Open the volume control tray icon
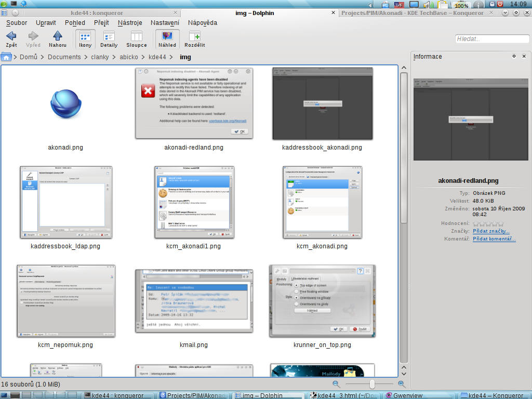This screenshot has width=532, height=399. pos(428,5)
